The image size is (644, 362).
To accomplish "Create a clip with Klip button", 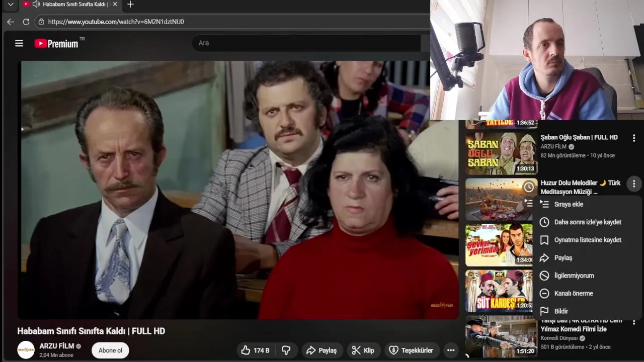I will click(x=363, y=350).
